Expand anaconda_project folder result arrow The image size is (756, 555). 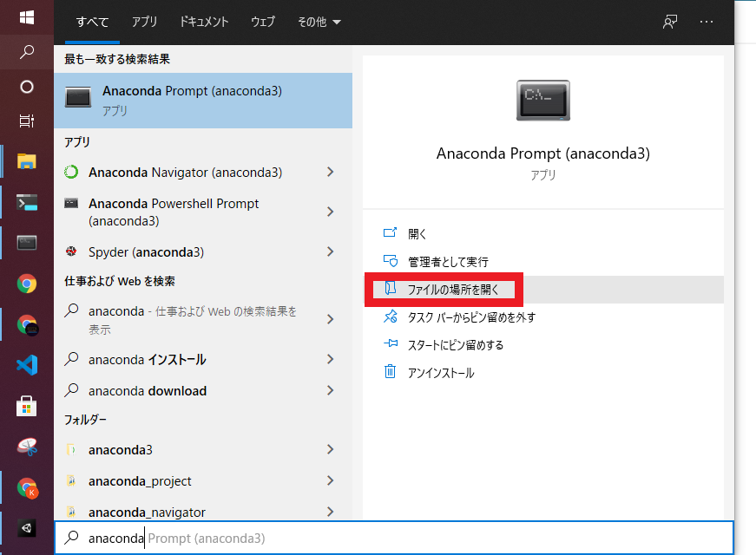click(331, 480)
